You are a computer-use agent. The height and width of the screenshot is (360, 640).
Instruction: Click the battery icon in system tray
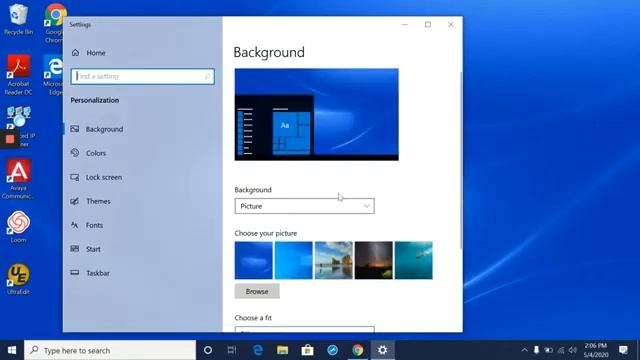pos(549,350)
